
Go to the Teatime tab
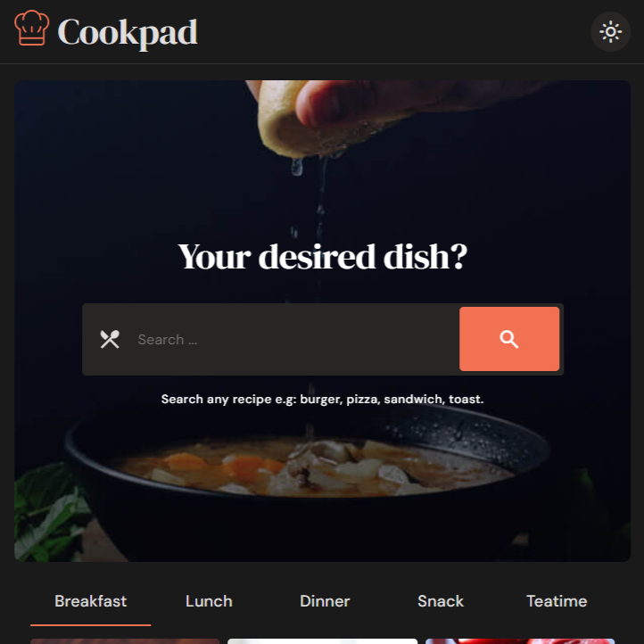557,601
